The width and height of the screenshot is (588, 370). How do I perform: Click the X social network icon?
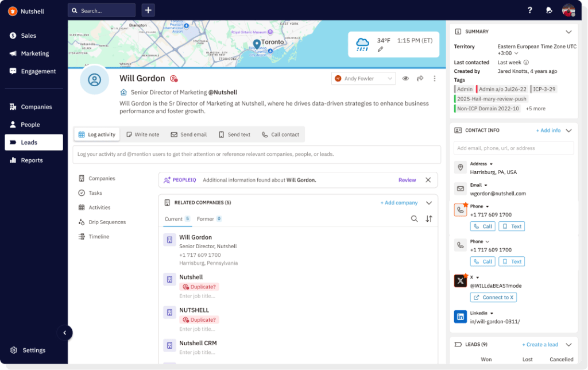[461, 280]
